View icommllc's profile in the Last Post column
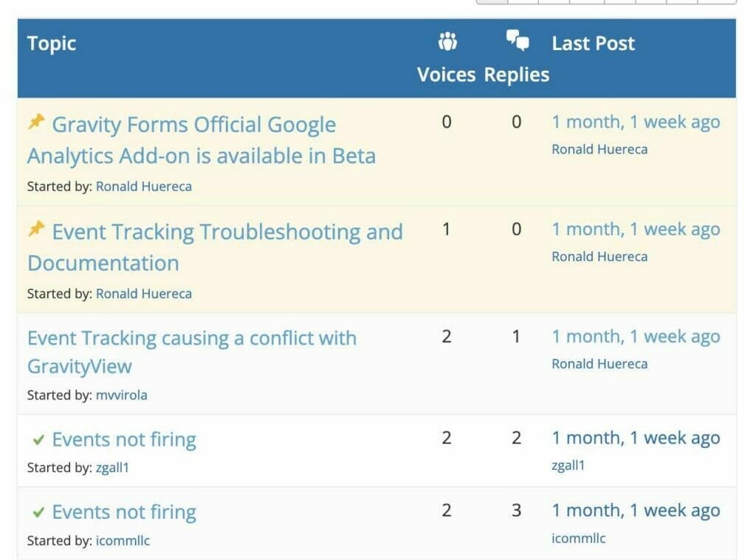The image size is (756, 560). coord(580,538)
